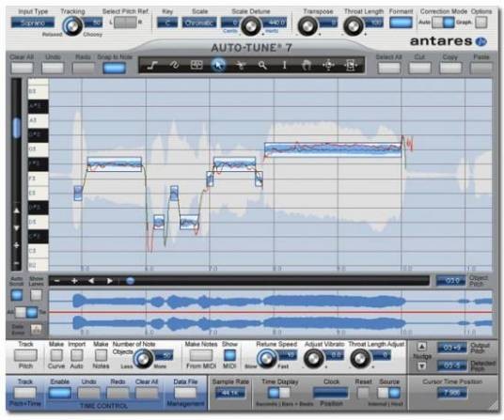Click the vertical scroll up arrow
This screenshot has height=420, width=504.
[16, 211]
